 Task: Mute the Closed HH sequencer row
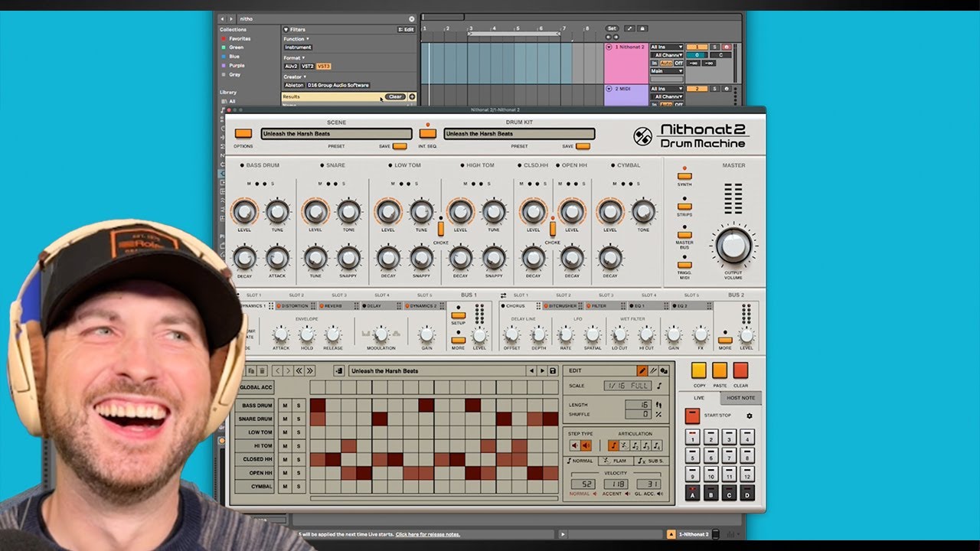tap(284, 459)
